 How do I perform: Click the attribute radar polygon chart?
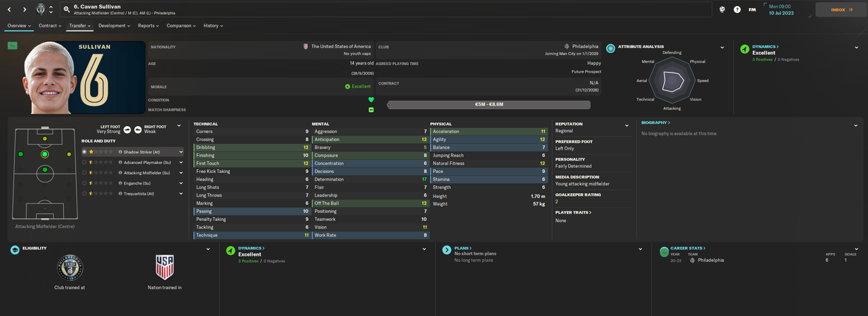(x=673, y=81)
